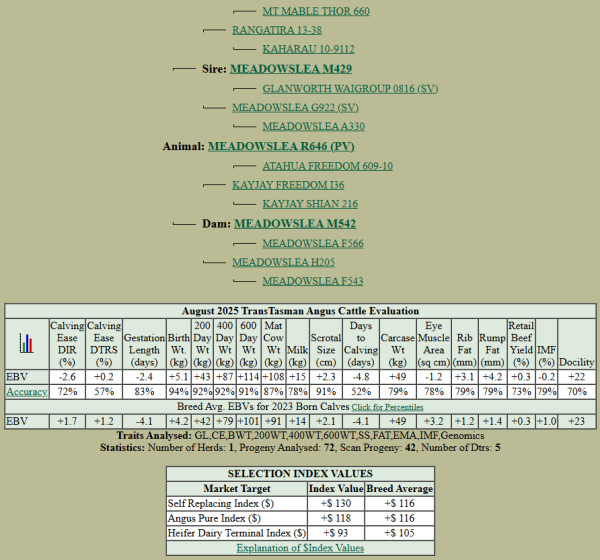Select the 400 Day Wt column header
The height and width of the screenshot is (560, 600).
coord(225,344)
